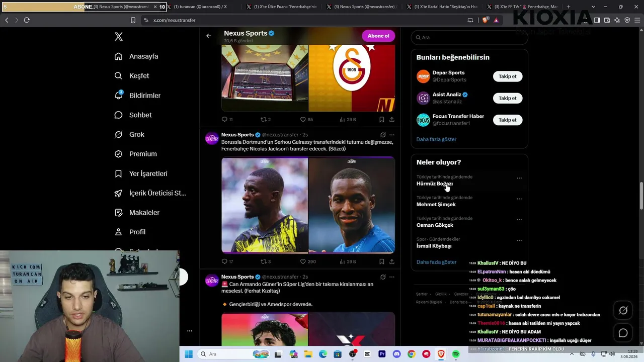Open Premiere Pro from the taskbar
Screen dimensions: 644x362
[x=382, y=354]
